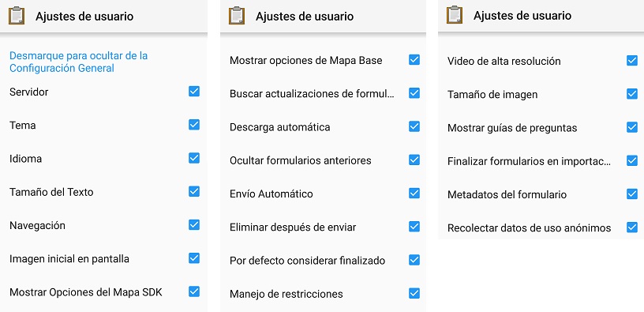The width and height of the screenshot is (644, 312).
Task: Toggle the Tema checkbox
Action: click(x=194, y=125)
